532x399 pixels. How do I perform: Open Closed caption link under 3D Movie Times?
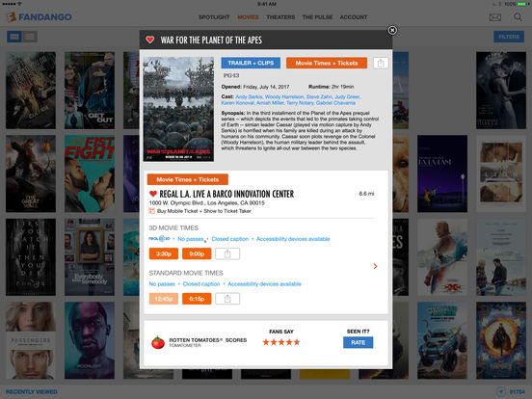pyautogui.click(x=230, y=239)
